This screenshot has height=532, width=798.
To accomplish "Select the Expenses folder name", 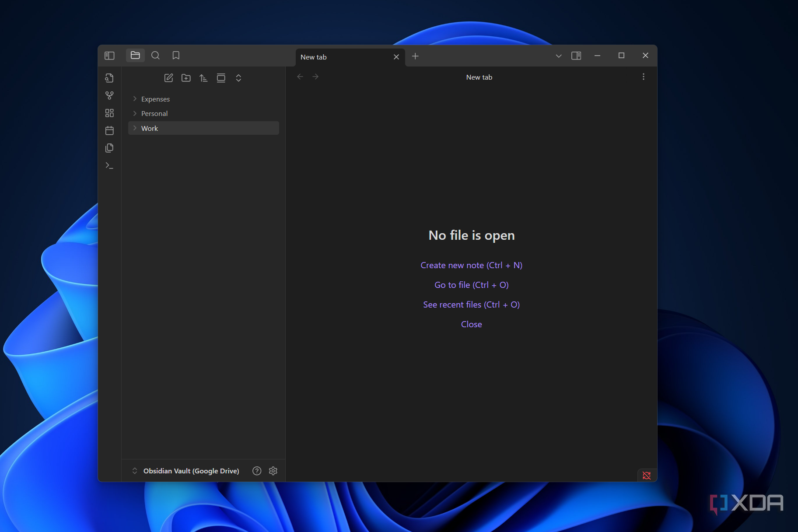I will coord(155,99).
